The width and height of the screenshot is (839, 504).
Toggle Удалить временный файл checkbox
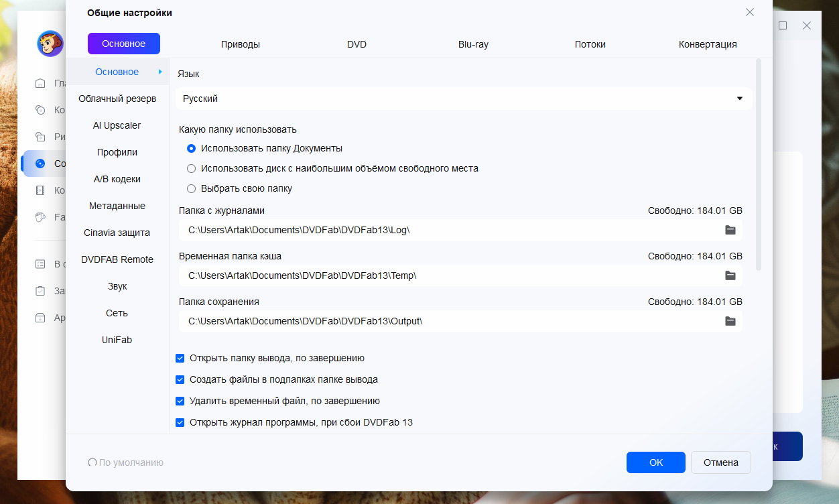(180, 401)
